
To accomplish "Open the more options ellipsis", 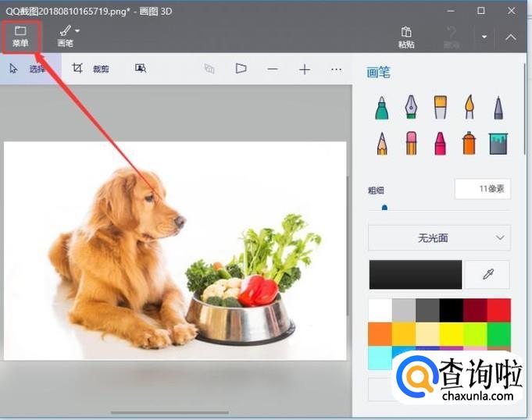I will [337, 69].
